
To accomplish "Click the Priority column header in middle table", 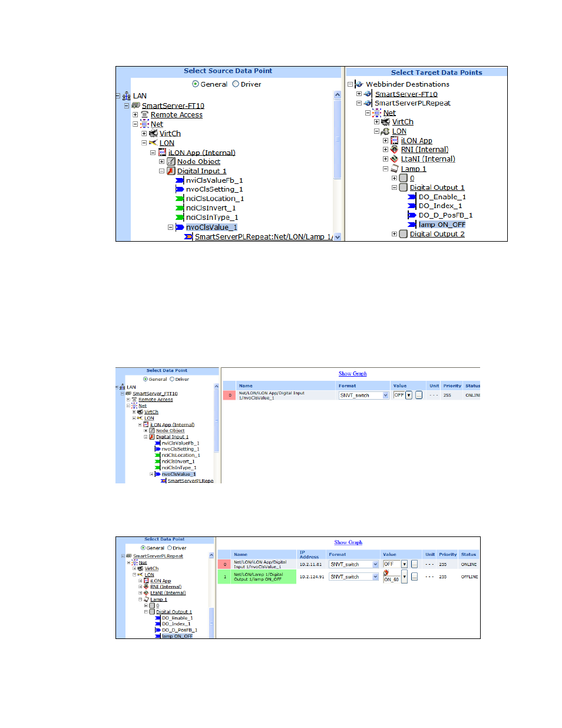I will click(x=452, y=386).
